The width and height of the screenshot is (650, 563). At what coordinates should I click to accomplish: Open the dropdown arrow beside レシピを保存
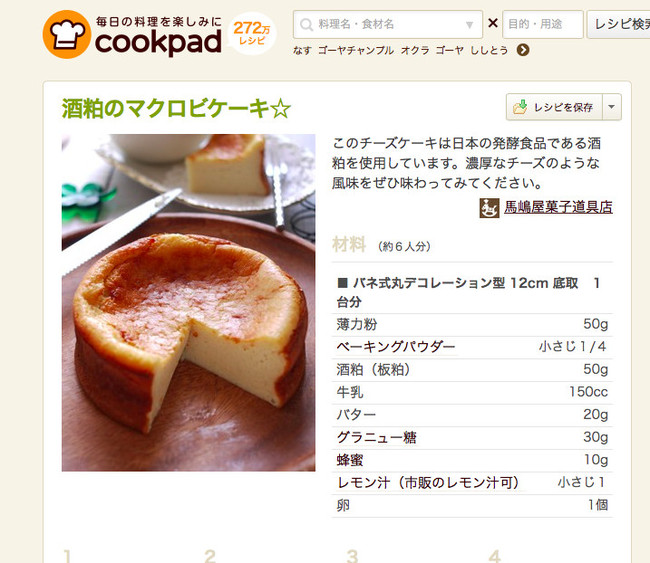(611, 107)
